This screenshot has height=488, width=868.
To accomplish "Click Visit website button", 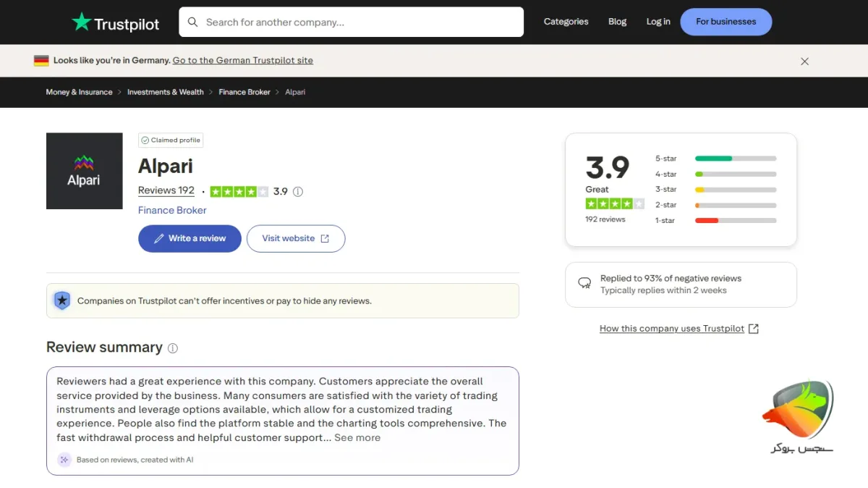I will pyautogui.click(x=296, y=238).
